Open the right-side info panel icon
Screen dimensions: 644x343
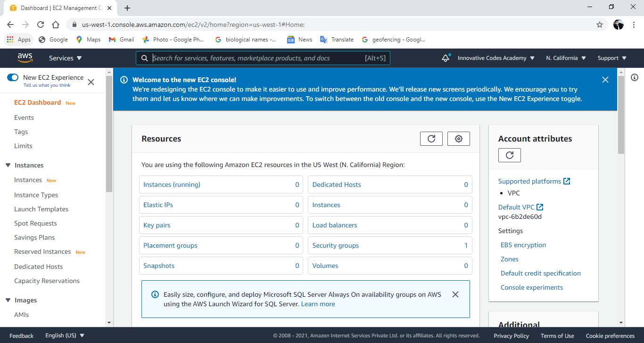(635, 77)
